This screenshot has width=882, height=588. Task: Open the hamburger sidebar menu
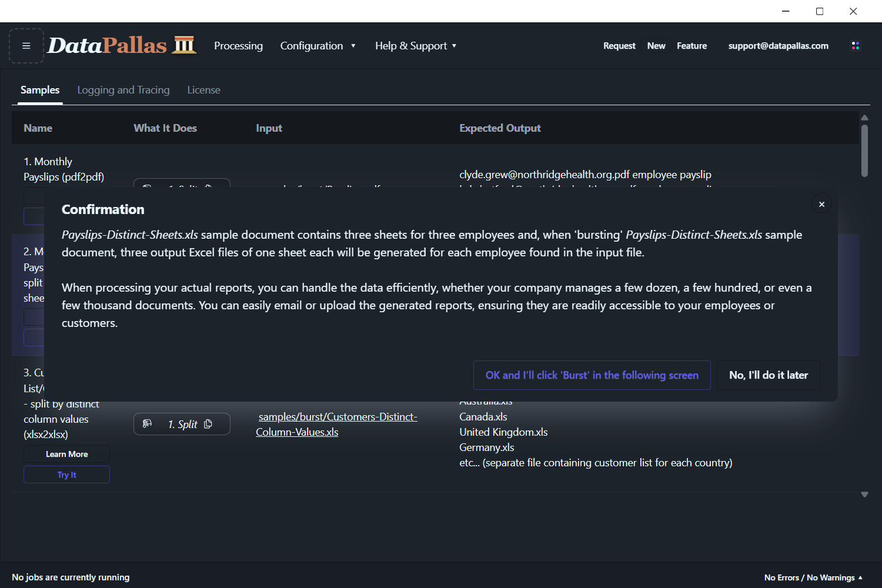pos(26,46)
